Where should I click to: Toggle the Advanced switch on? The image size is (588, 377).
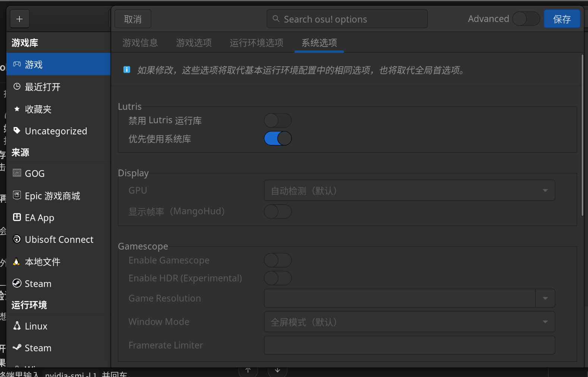click(x=526, y=19)
